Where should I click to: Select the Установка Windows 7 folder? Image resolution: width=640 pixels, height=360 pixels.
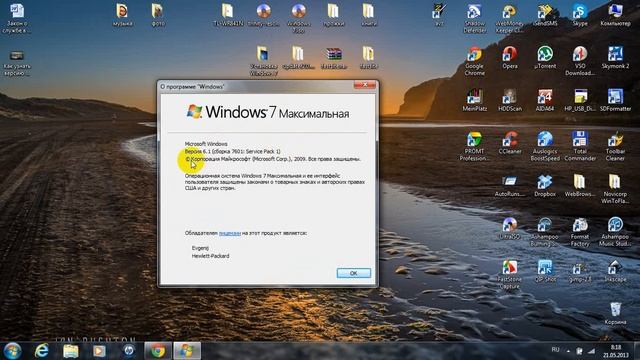point(263,61)
